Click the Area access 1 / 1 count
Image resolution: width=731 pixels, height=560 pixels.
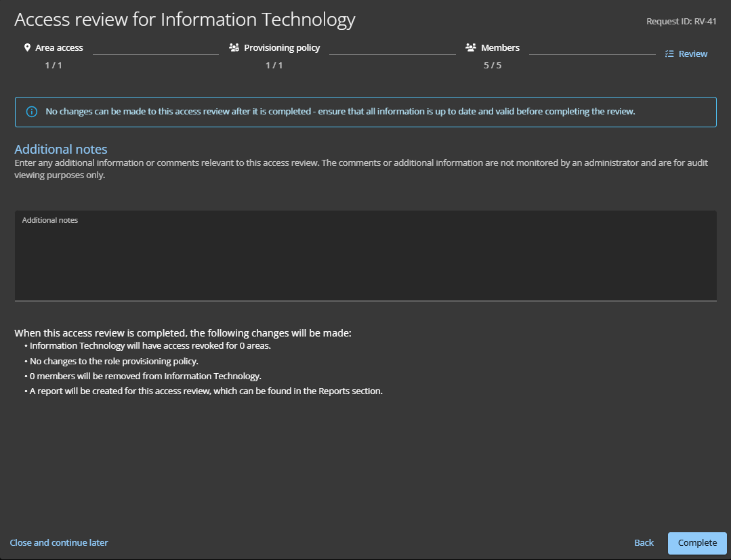pos(54,66)
